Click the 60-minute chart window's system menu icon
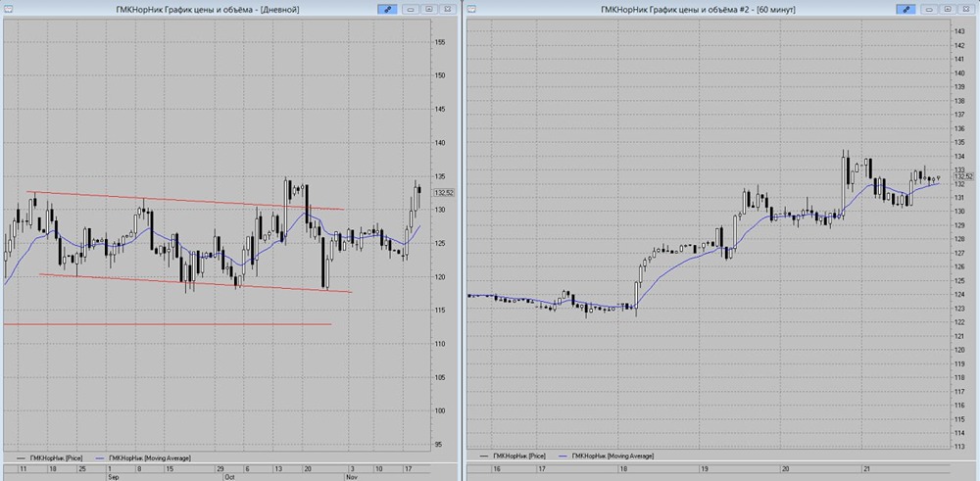 click(x=471, y=10)
